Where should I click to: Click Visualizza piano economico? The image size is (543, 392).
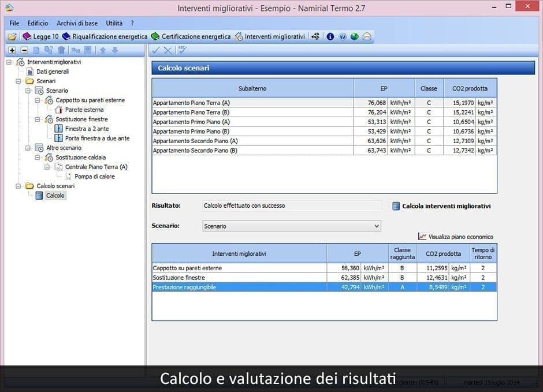click(x=462, y=237)
